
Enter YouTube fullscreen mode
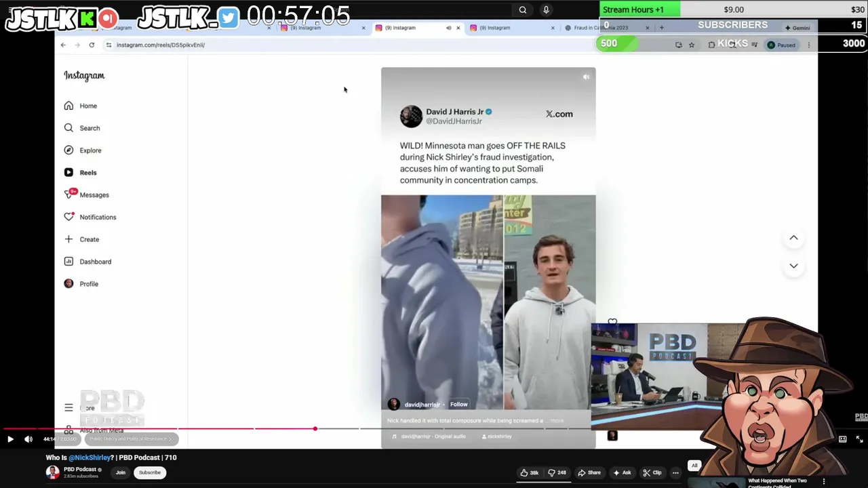[x=859, y=439]
